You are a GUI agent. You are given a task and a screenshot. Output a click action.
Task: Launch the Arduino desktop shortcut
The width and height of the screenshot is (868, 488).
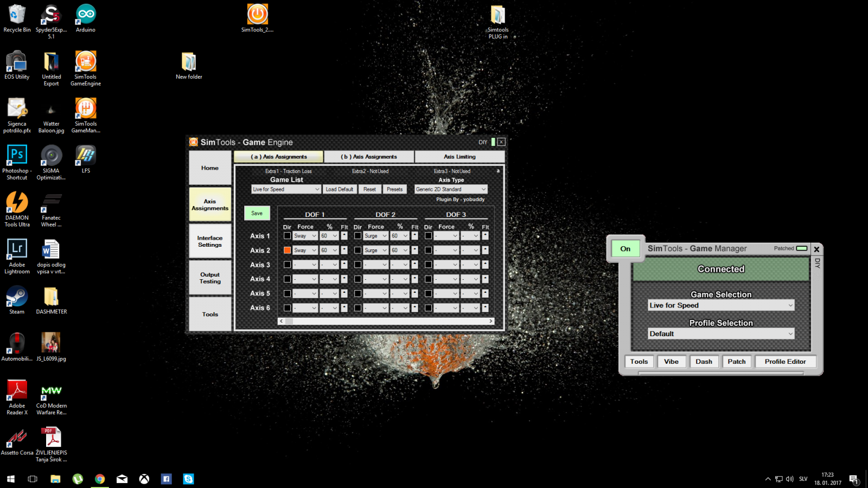86,19
